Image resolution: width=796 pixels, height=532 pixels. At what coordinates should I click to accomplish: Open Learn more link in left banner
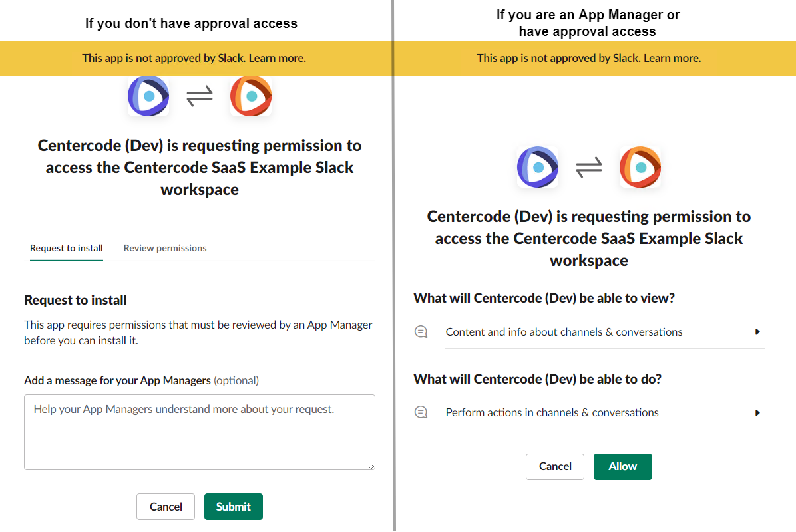coord(276,59)
